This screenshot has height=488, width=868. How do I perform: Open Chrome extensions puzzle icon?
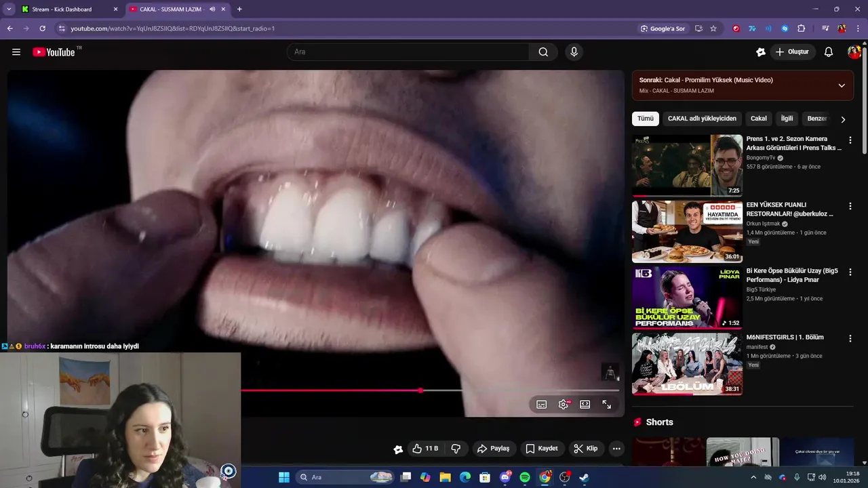(801, 28)
